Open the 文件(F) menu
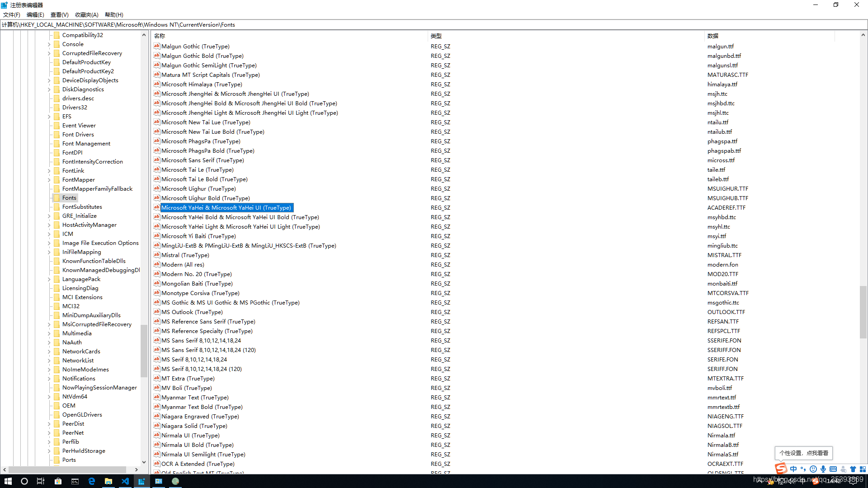The width and height of the screenshot is (868, 488). pos(12,15)
